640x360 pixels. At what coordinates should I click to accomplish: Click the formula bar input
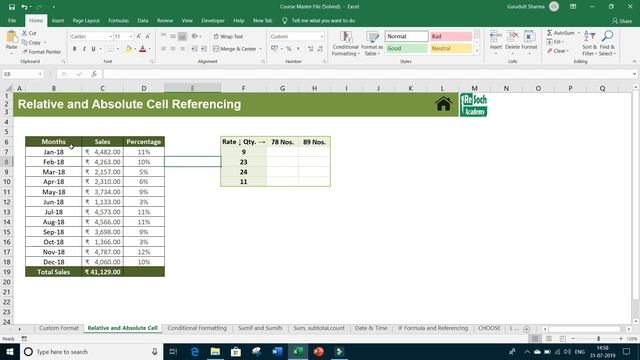pos(367,74)
